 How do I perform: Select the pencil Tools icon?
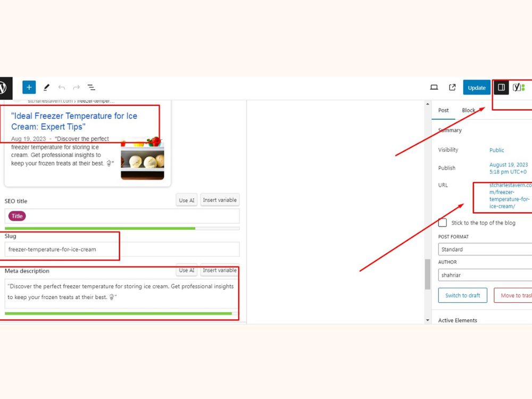click(x=46, y=88)
